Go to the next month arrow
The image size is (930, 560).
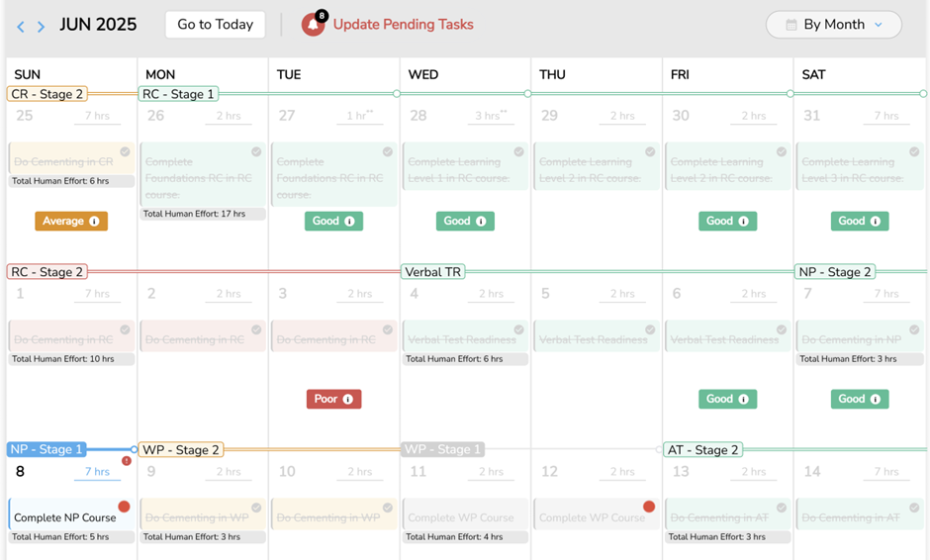pyautogui.click(x=41, y=26)
